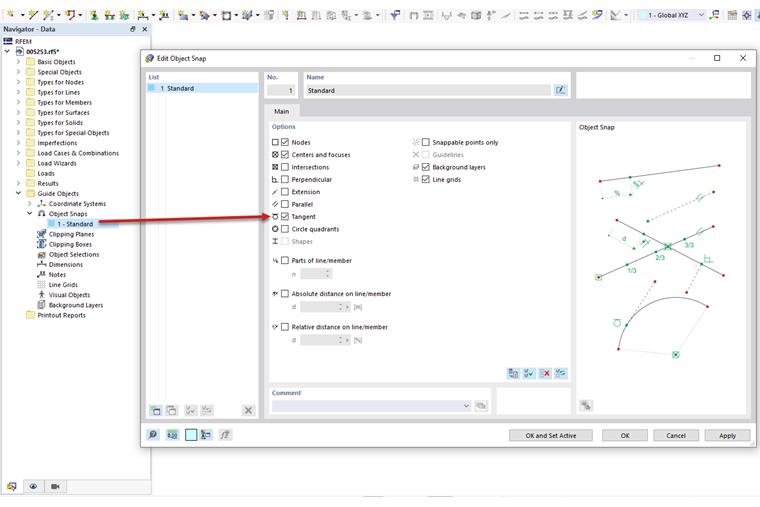Click the Name input field containing Standard
Image resolution: width=760 pixels, height=507 pixels.
point(428,90)
